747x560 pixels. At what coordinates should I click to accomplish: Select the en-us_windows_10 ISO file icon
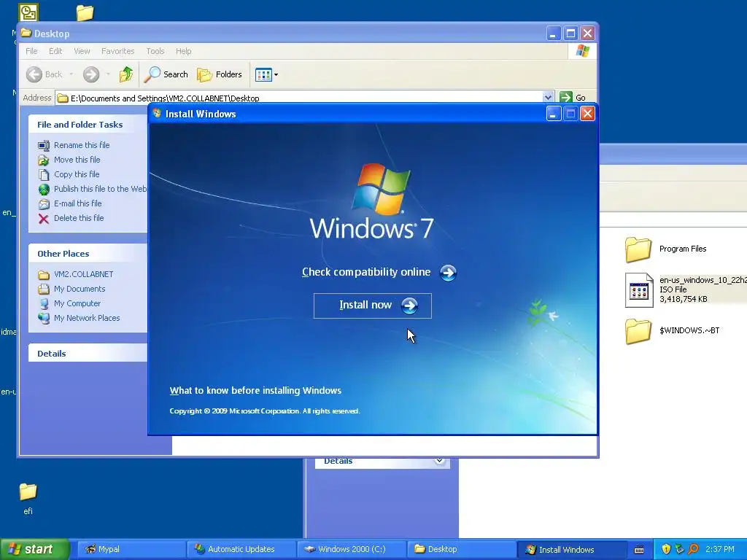(638, 289)
